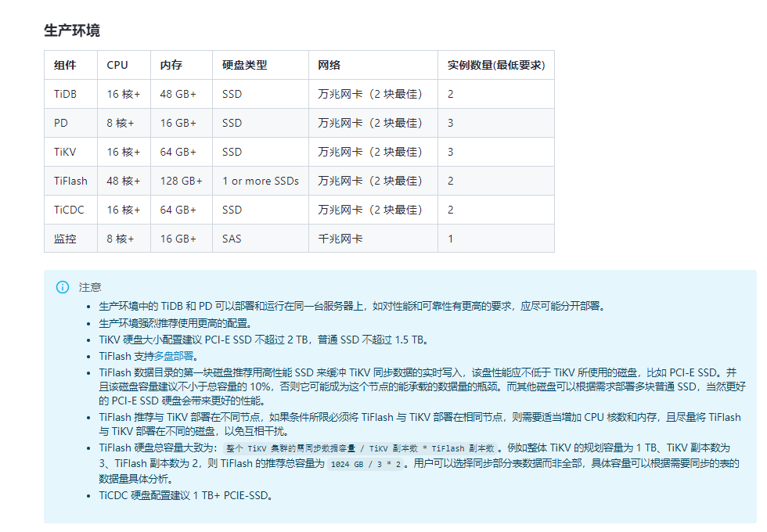
Task: Click the TiKV 硬盘大小配置建议 bullet
Action: click(x=265, y=340)
